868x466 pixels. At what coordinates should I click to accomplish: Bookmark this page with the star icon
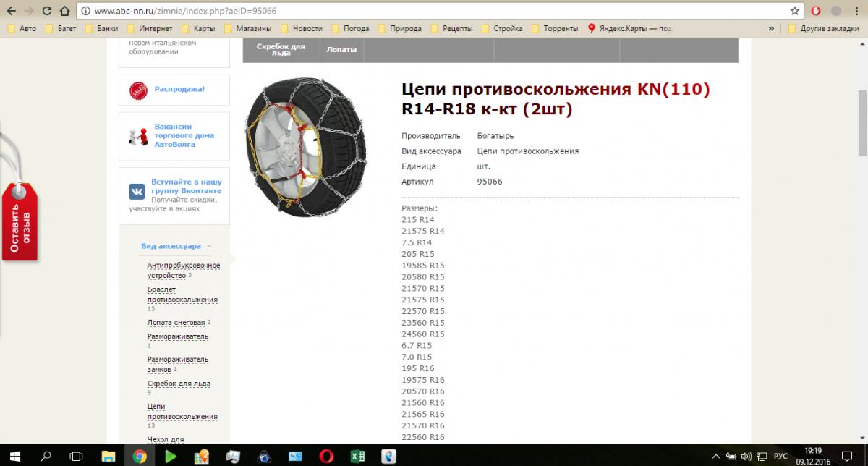click(x=795, y=12)
